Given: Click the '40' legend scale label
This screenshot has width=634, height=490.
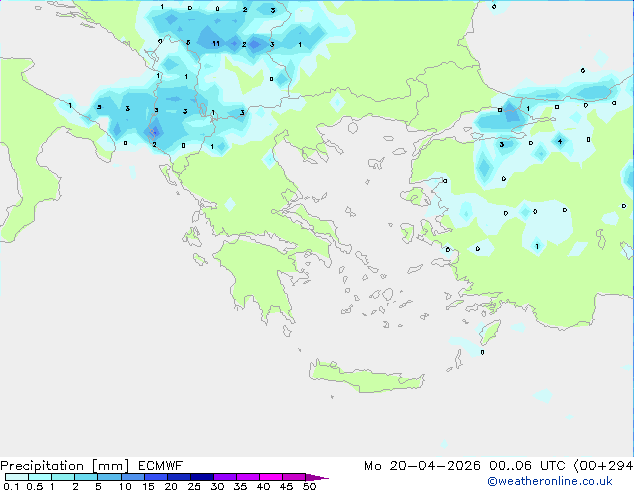Looking at the screenshot, I should coord(264,486).
